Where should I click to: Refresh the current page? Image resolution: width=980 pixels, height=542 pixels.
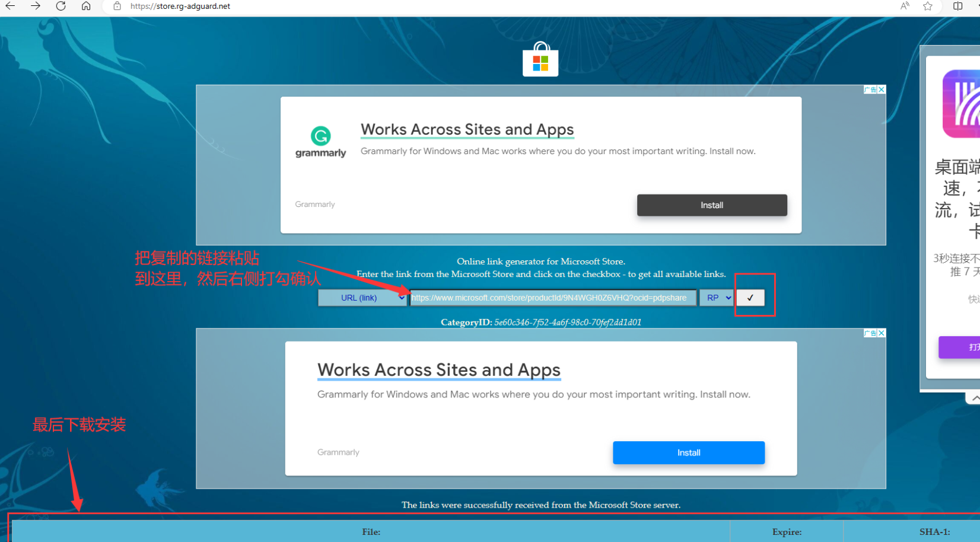tap(61, 7)
